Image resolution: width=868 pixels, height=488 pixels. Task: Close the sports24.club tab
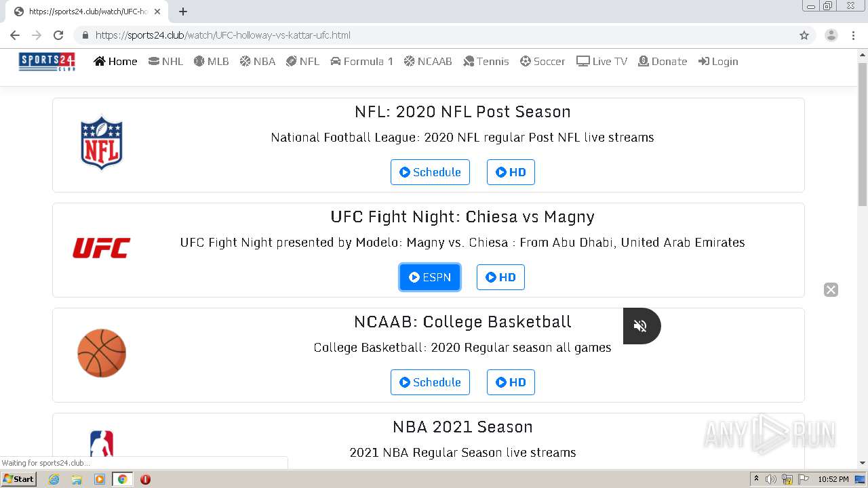click(x=158, y=12)
